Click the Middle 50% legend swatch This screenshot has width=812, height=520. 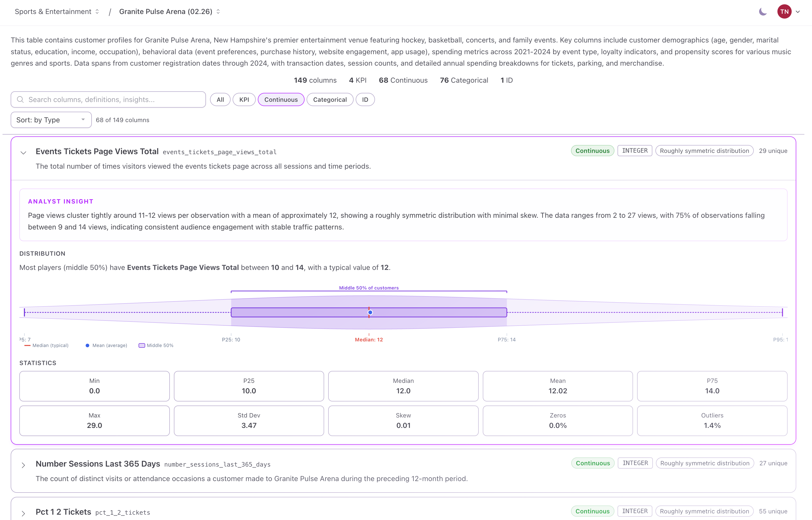click(x=142, y=345)
